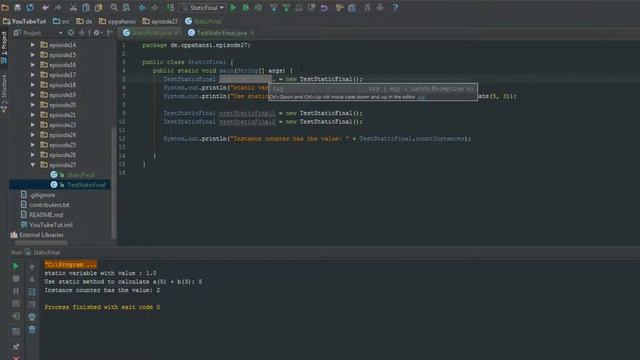Click the pin tab icon in Run panel
Viewport: 640px width, 360px height.
coord(16,347)
